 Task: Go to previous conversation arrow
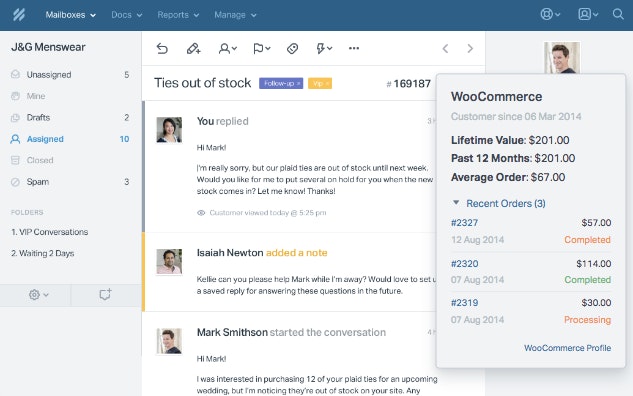[445, 48]
